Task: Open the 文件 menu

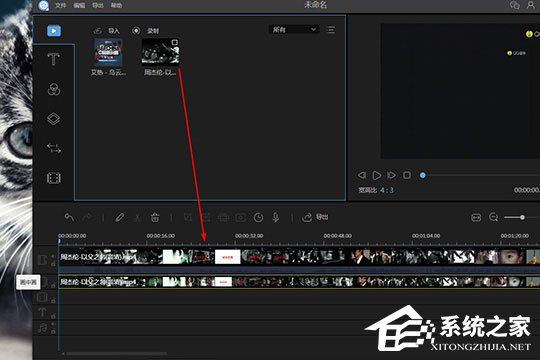Action: [61, 6]
